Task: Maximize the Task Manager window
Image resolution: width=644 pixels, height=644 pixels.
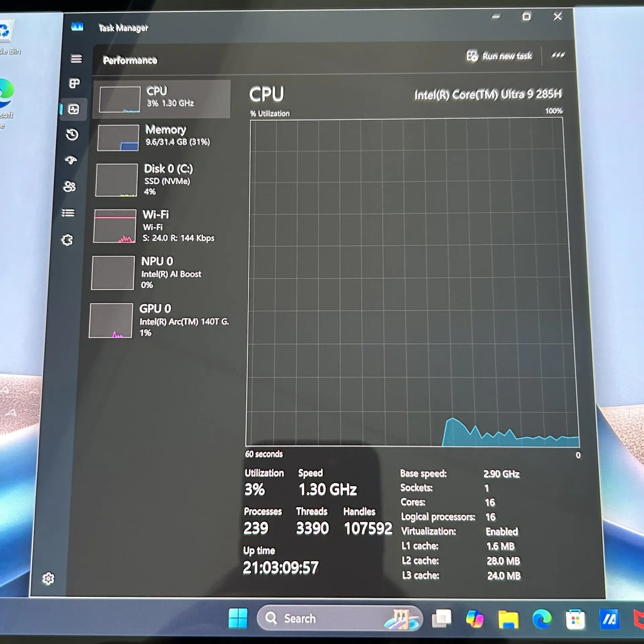Action: (x=527, y=16)
